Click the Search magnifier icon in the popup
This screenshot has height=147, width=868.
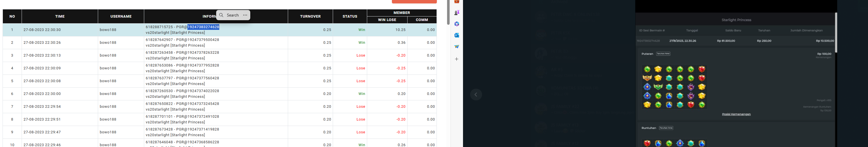(x=221, y=15)
